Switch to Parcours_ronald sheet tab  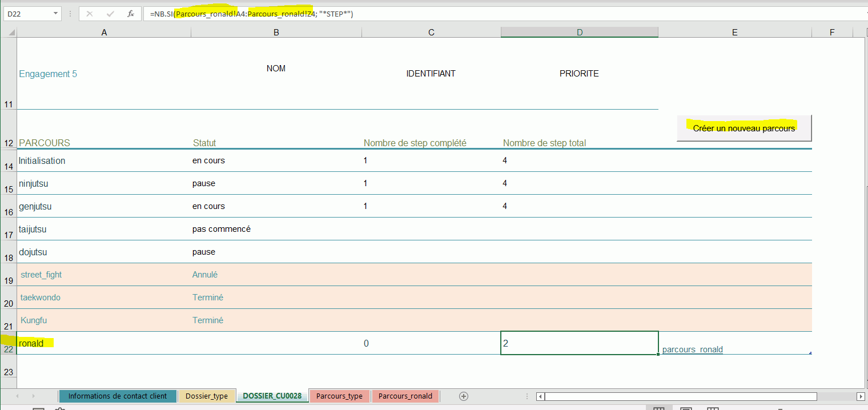pyautogui.click(x=405, y=396)
